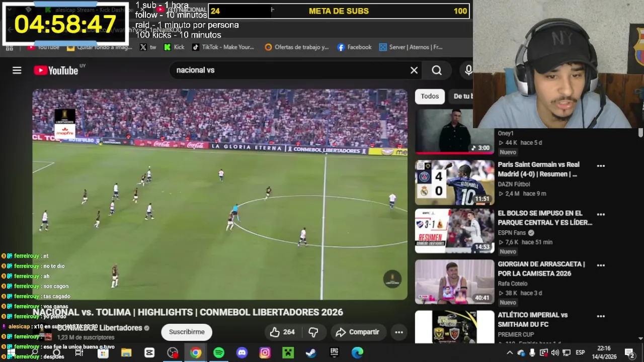This screenshot has width=644, height=362.
Task: Open Discord from the taskbar
Action: (242, 353)
